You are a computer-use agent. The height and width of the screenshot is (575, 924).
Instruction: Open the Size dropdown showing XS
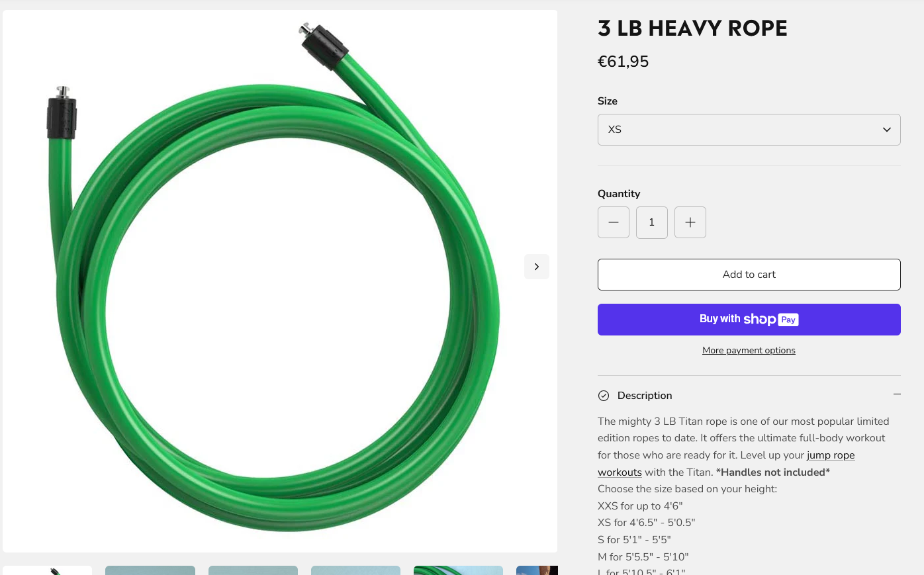click(749, 130)
